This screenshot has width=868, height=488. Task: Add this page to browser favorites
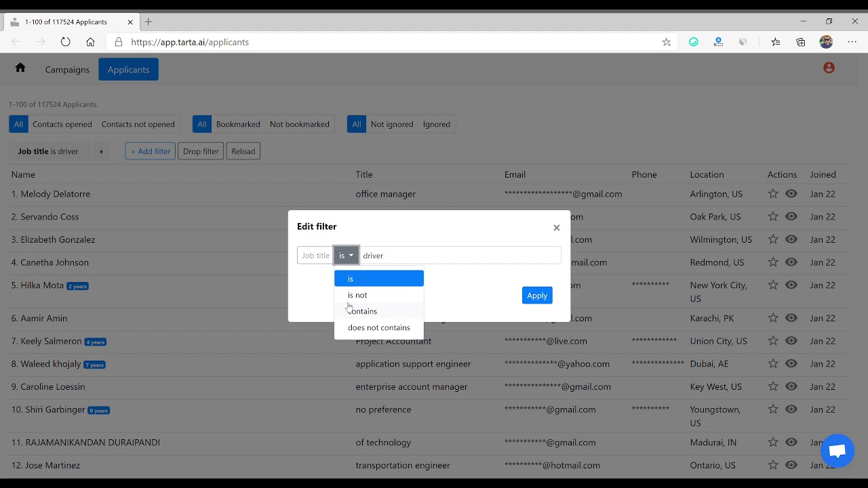(x=667, y=42)
